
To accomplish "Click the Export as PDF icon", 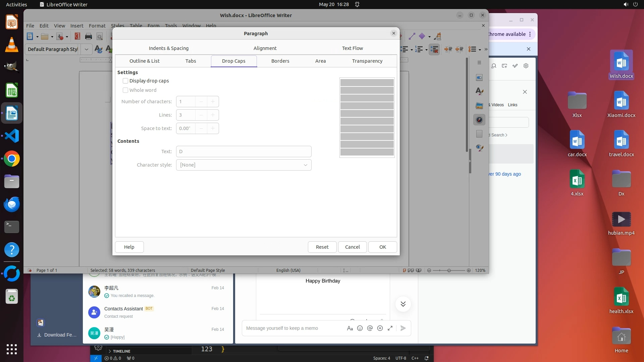I will click(x=77, y=37).
